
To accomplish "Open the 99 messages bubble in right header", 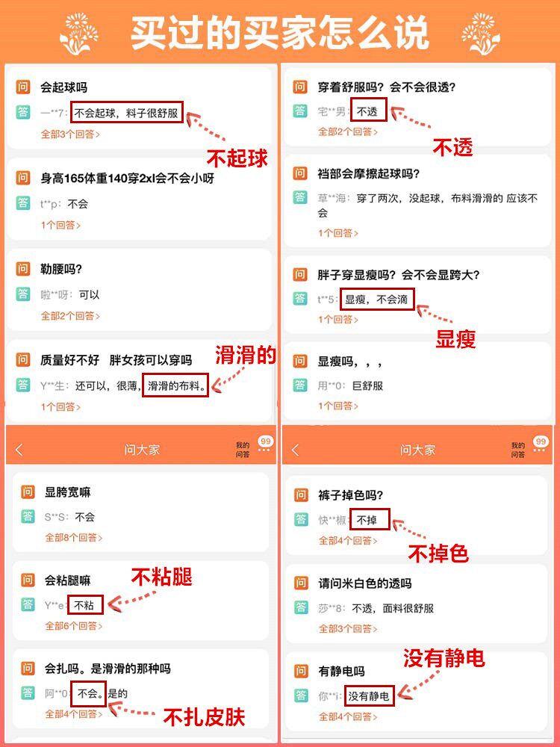I will tap(541, 444).
